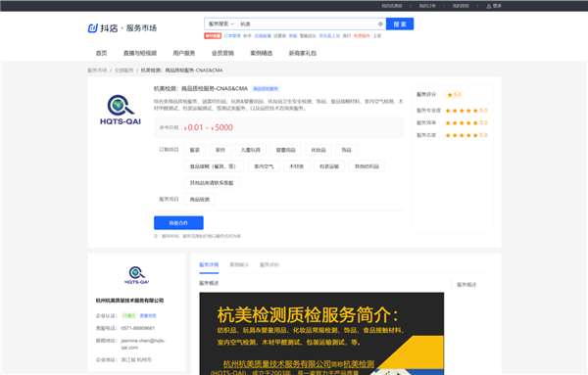Open the 用户服务 navigation item
This screenshot has height=375, width=588.
point(184,53)
